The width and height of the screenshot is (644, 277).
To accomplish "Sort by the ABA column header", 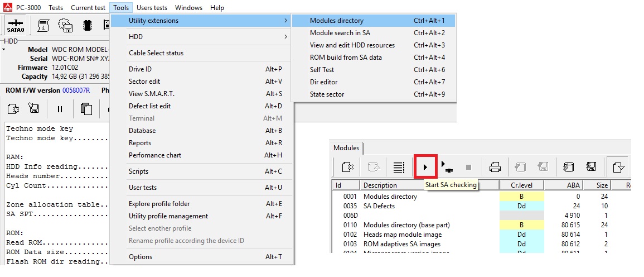I will 564,185.
